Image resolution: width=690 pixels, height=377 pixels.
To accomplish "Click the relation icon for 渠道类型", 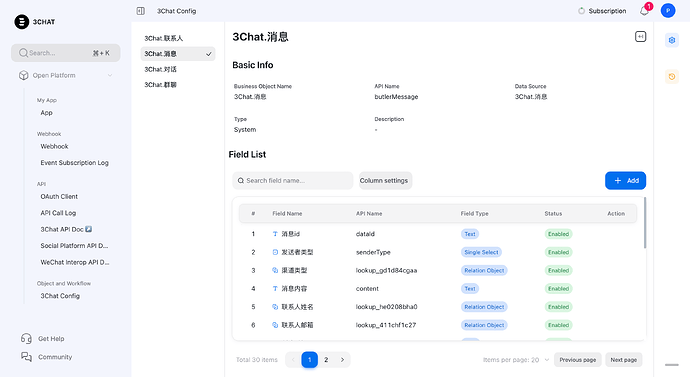I will point(275,271).
